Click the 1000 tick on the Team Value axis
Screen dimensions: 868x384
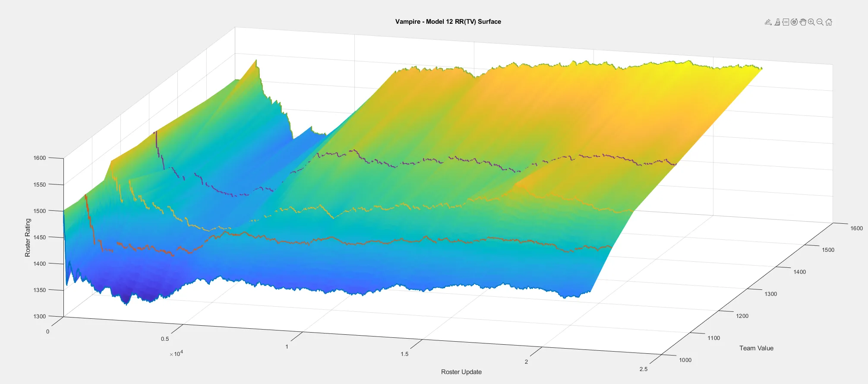(x=685, y=360)
